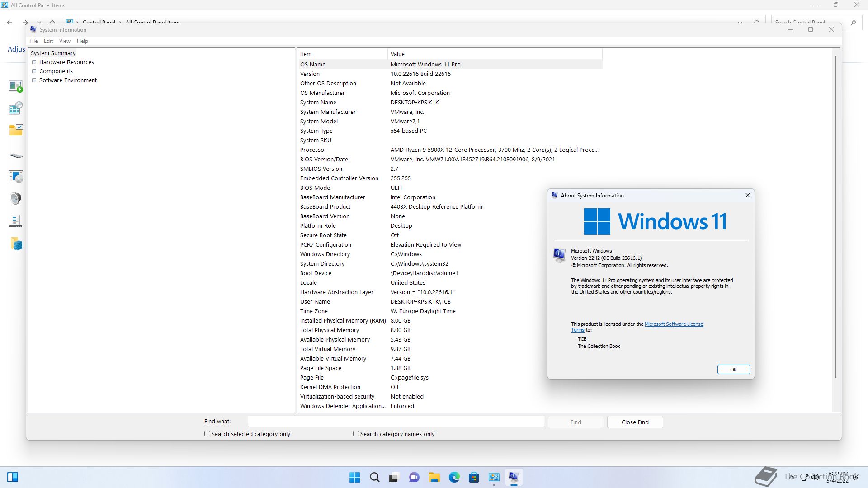Screen dimensions: 868x488
Task: Click the monitor with disc icon
Action: [16, 176]
